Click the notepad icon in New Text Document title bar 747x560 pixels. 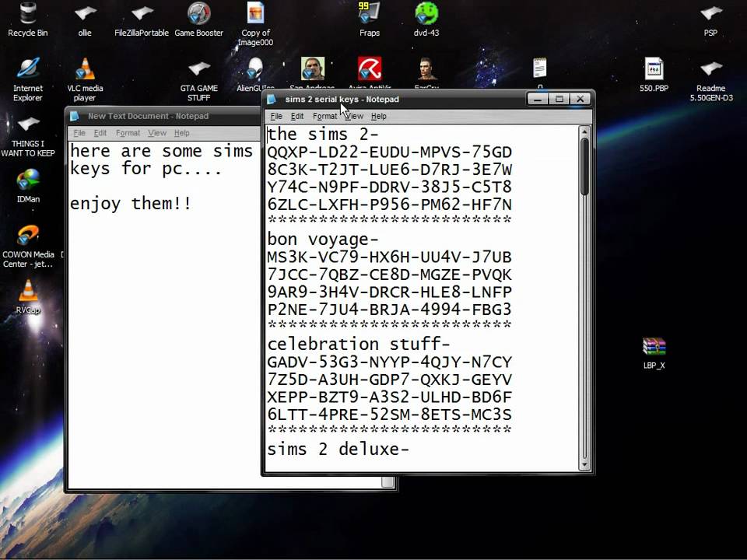click(75, 116)
